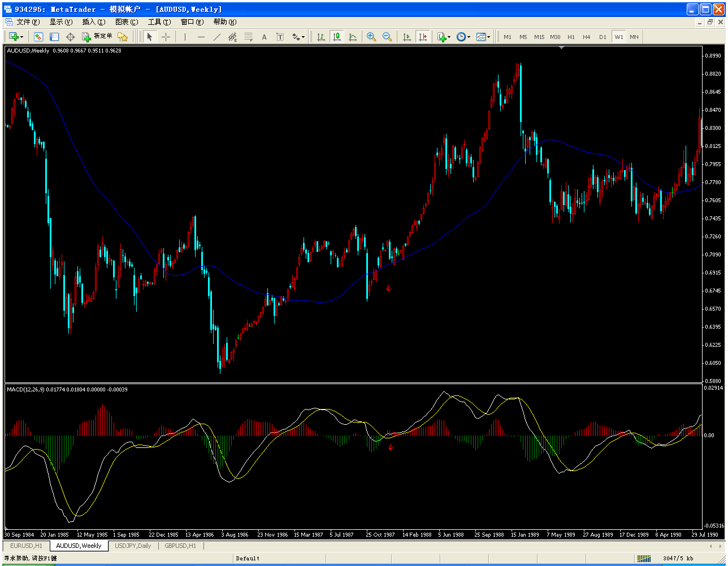Click the connection status bars icon
728x566 pixels.
(x=644, y=558)
